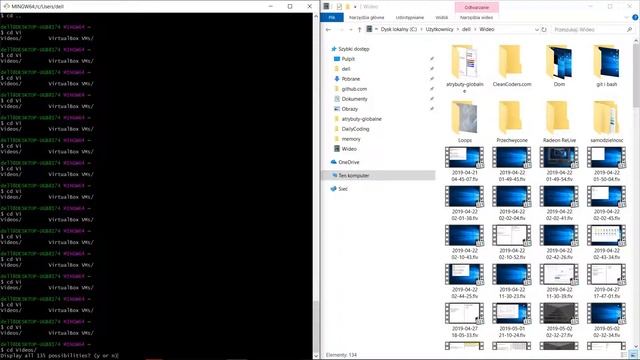
Task: Switch to large icons view in status bar
Action: point(633,355)
